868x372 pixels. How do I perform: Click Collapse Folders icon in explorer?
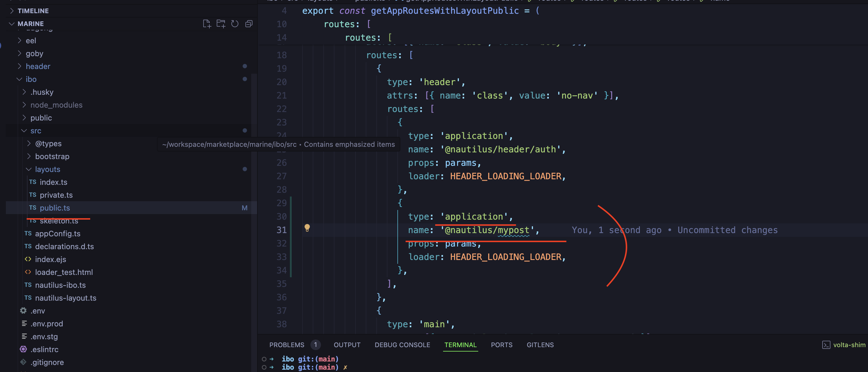coord(249,24)
